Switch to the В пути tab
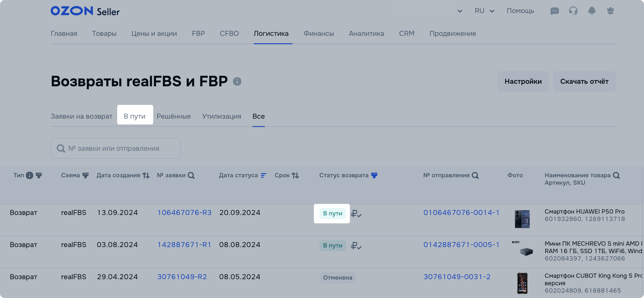Viewport: 644px width, 298px height. 135,116
